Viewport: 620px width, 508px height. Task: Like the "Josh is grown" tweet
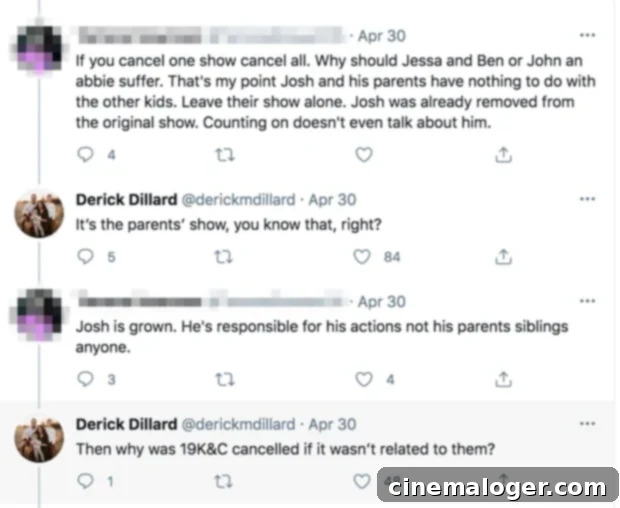click(x=365, y=379)
